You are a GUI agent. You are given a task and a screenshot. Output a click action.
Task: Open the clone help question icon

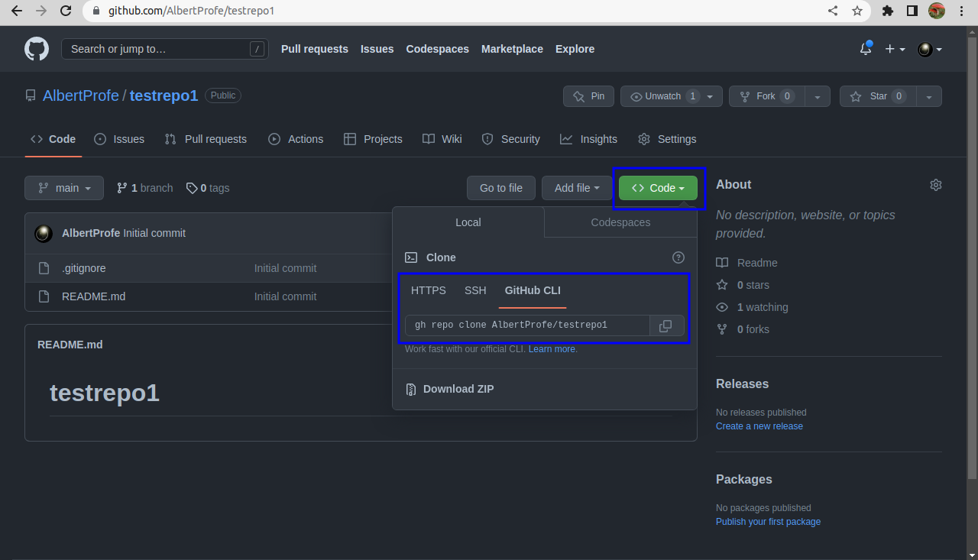(678, 257)
